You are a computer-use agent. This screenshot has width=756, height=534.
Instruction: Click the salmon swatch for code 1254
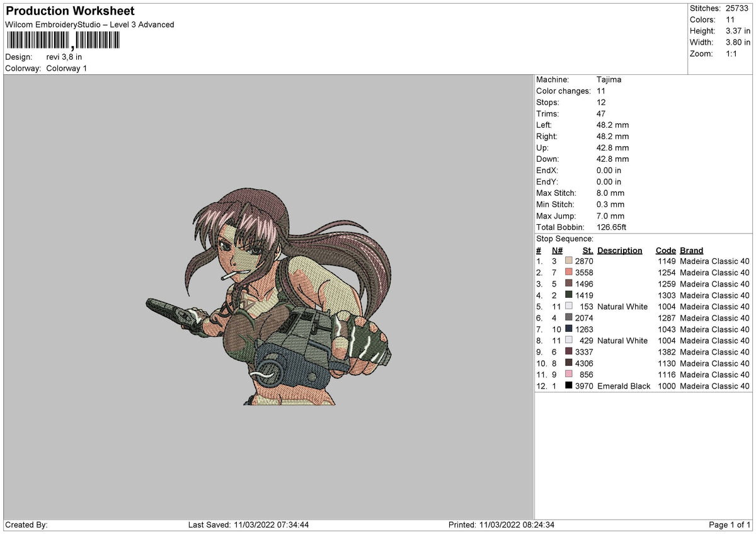(569, 272)
